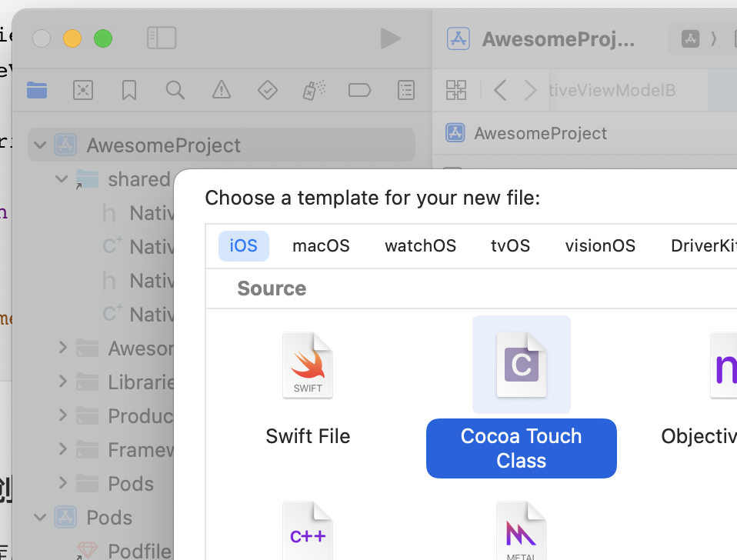Expand the Libraries folder chevron
The image size is (737, 560).
point(63,382)
